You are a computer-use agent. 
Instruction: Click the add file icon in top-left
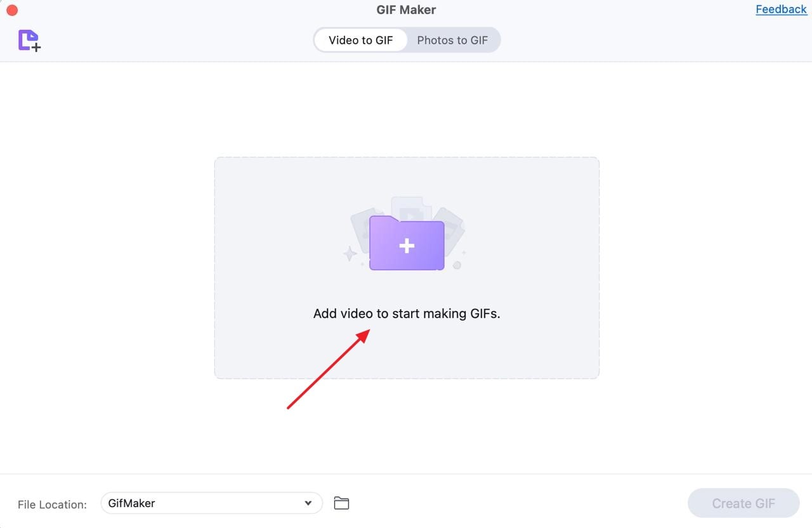[x=29, y=41]
